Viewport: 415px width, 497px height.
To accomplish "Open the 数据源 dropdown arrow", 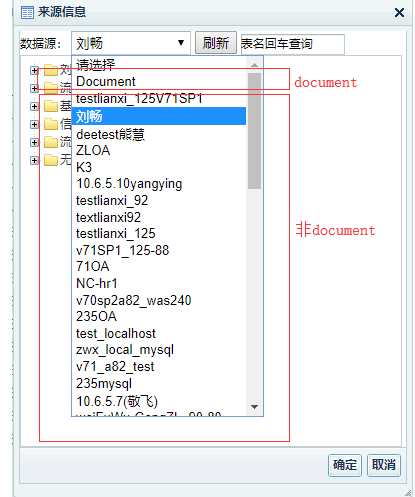I will 181,43.
